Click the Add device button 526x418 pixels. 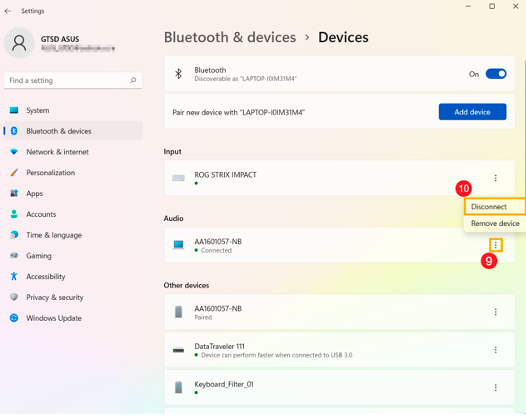click(472, 112)
